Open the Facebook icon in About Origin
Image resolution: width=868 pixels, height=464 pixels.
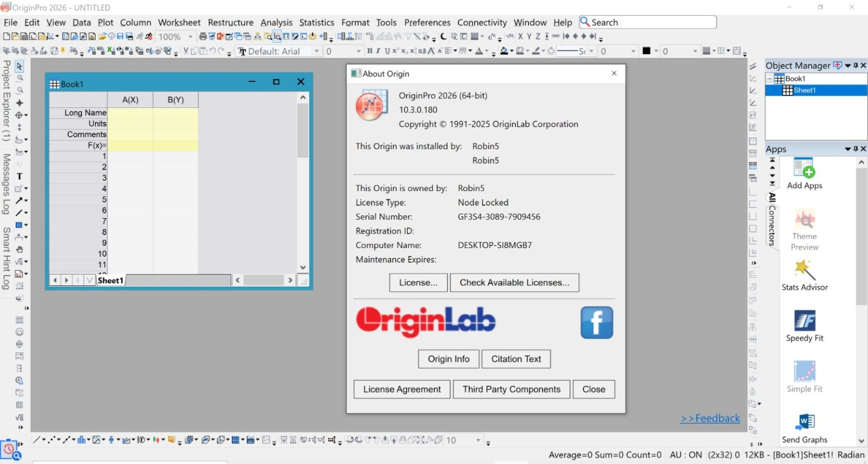(x=597, y=323)
